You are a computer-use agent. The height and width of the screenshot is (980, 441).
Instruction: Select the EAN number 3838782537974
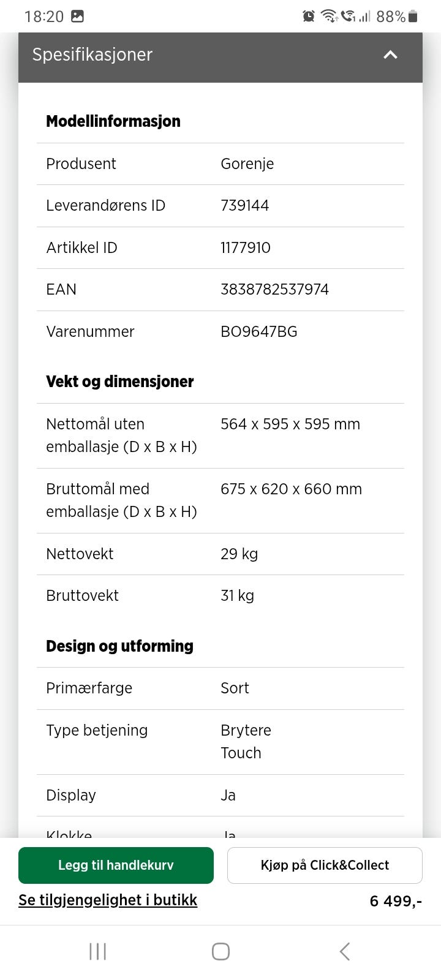[274, 289]
